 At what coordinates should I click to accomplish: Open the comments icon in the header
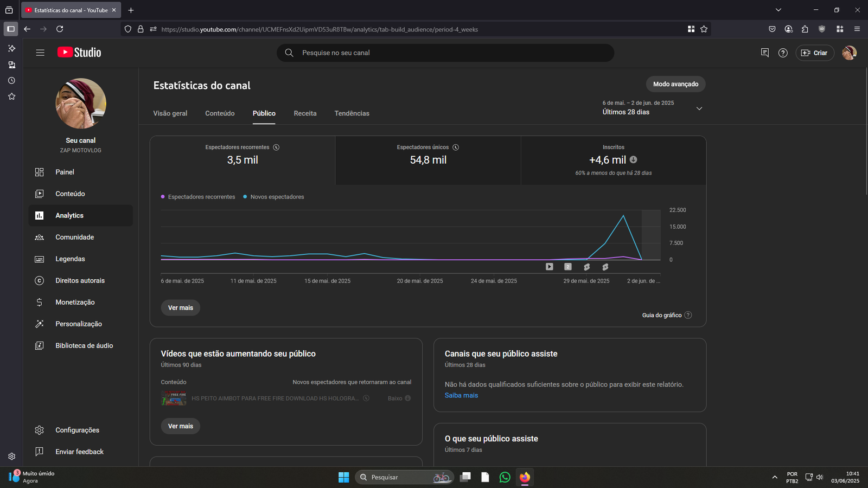coord(765,53)
